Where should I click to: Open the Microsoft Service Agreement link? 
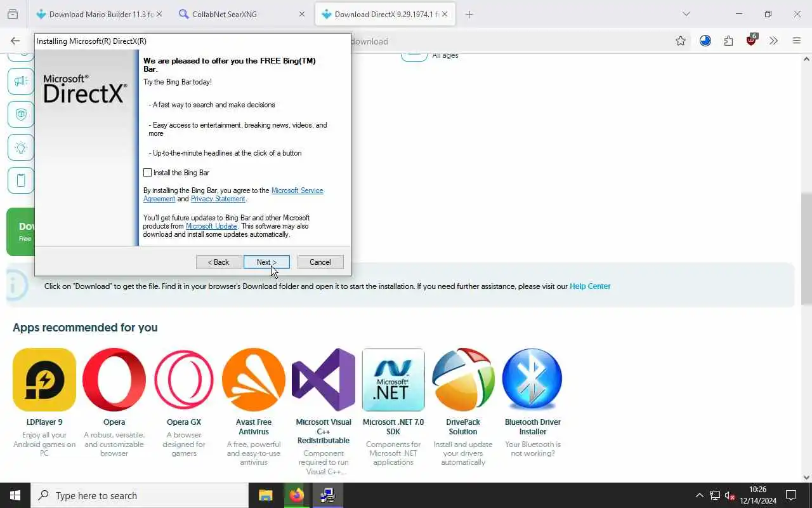click(x=297, y=190)
